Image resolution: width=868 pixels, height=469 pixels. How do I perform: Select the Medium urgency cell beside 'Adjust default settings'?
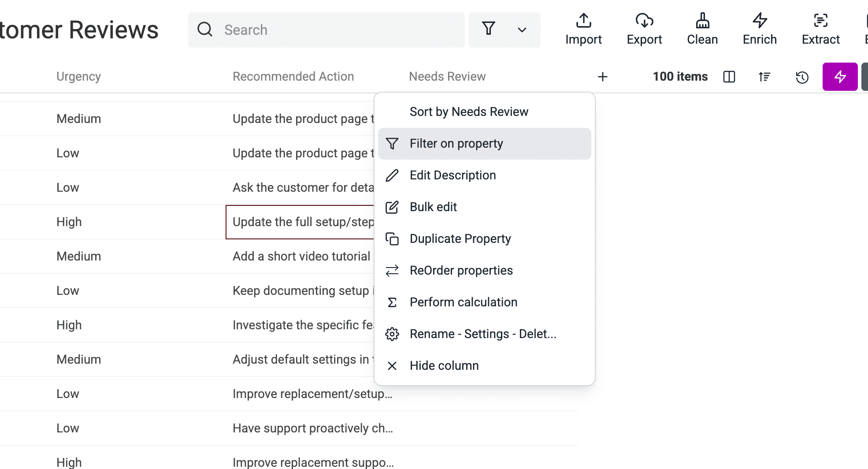79,360
